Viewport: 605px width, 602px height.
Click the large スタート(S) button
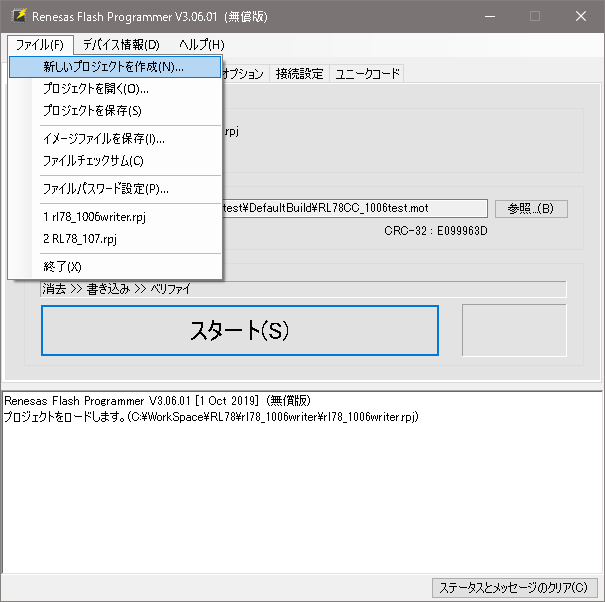click(240, 330)
